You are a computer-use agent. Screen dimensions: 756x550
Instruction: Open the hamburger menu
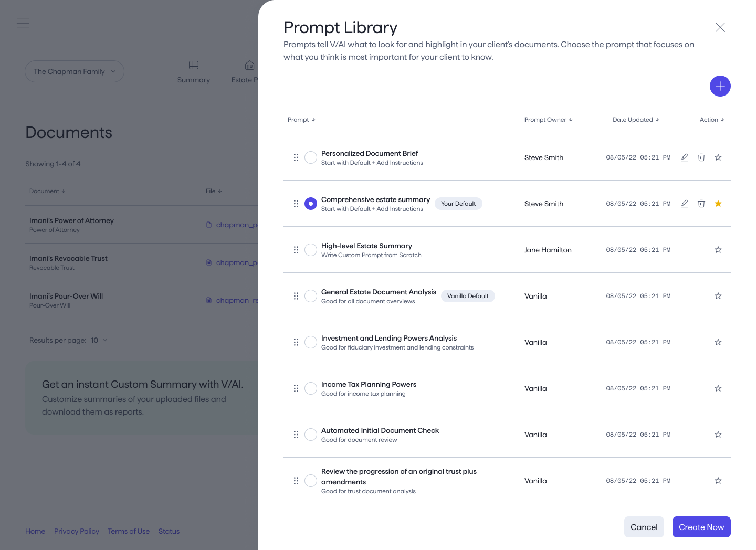[23, 23]
